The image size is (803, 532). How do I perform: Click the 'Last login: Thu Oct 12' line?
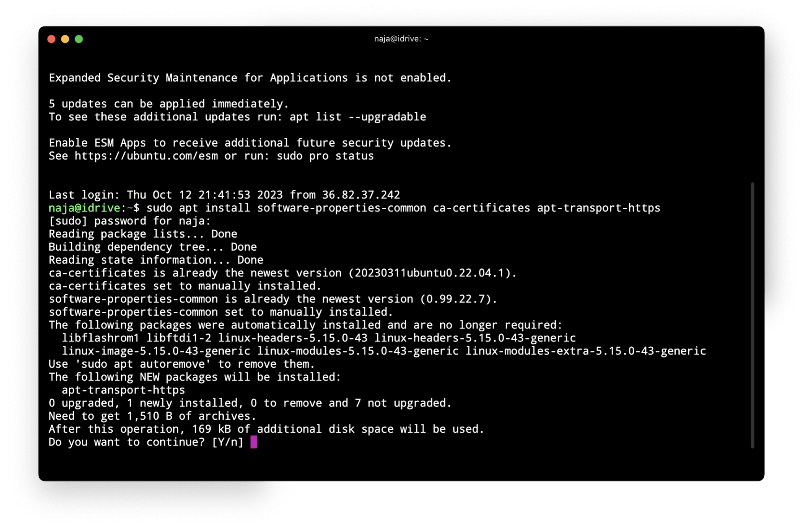pos(224,195)
